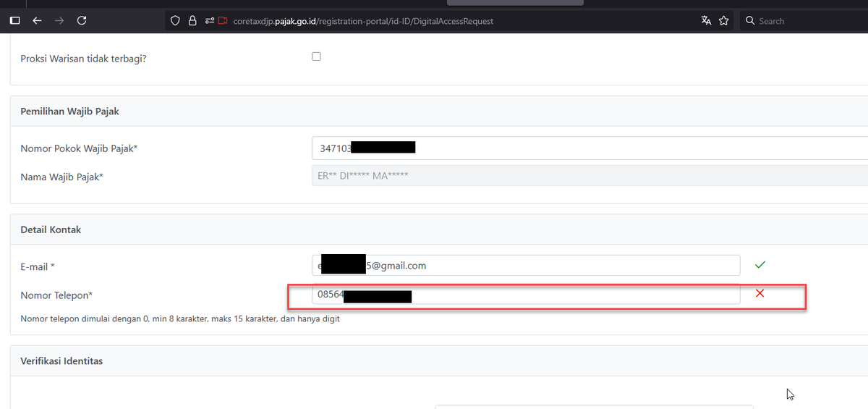
Task: Click the Pemilihan Wajib Pajak heading
Action: (69, 111)
